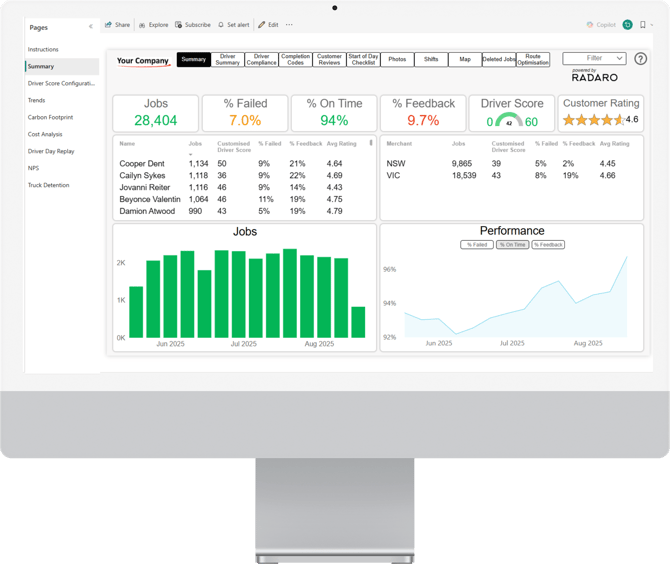Open the Filter dropdown
This screenshot has width=670, height=564.
point(594,58)
